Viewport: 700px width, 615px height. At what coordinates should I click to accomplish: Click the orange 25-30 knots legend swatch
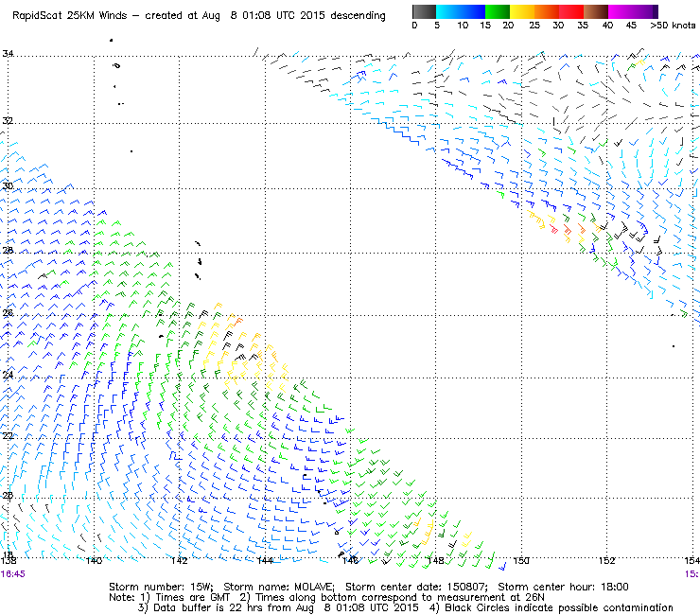547,11
